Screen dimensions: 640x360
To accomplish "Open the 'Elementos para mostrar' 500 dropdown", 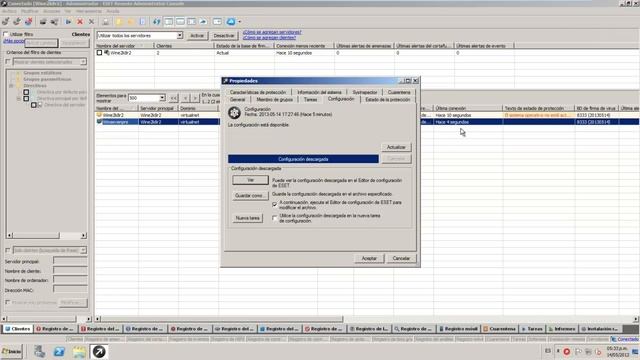I will 162,98.
